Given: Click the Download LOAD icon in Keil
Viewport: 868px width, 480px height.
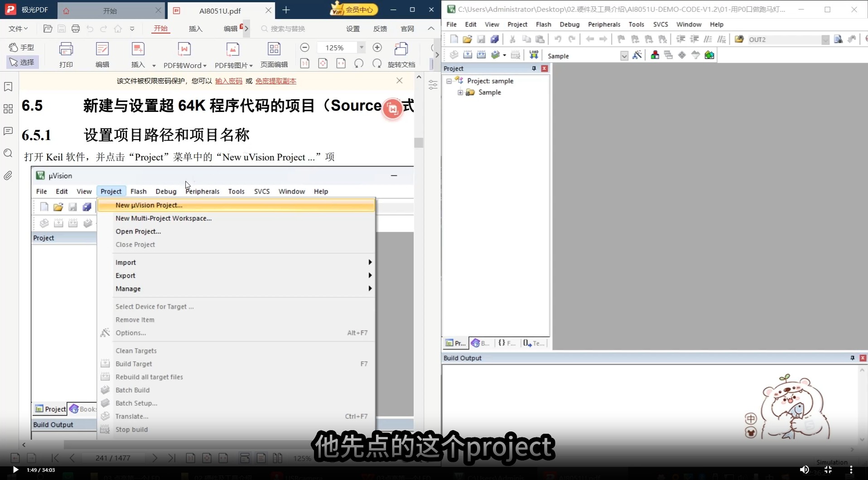Looking at the screenshot, I should 534,55.
